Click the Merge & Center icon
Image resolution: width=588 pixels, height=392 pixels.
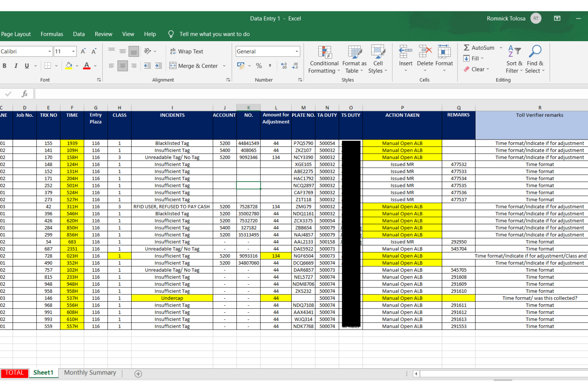coord(173,65)
